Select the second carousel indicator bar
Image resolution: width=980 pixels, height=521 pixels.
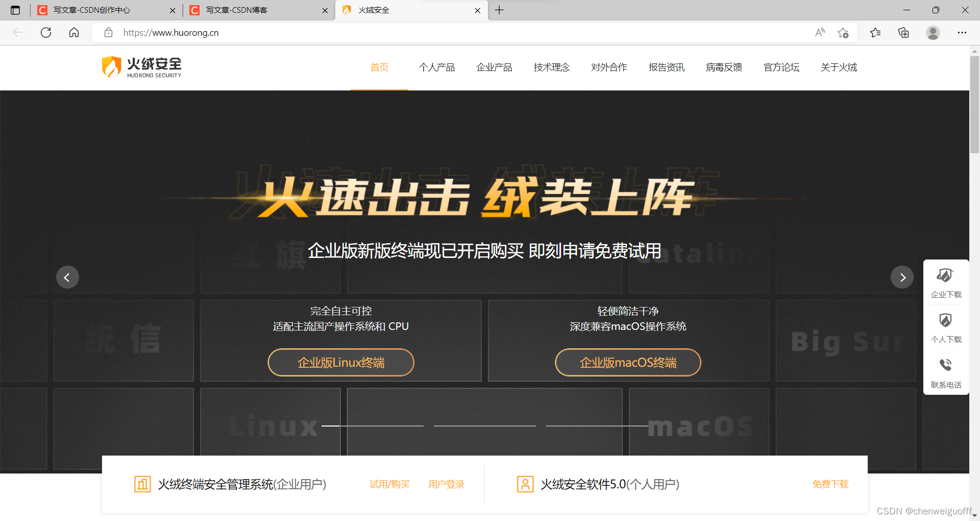pos(485,425)
